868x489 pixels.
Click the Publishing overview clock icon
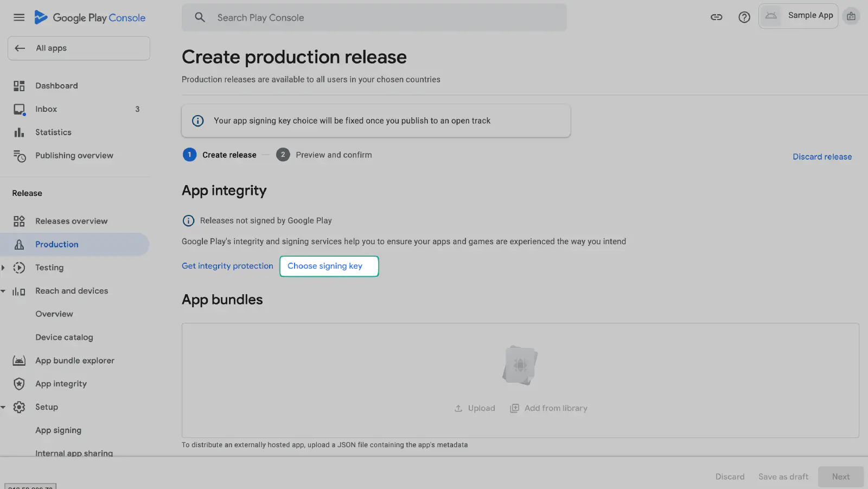(19, 156)
